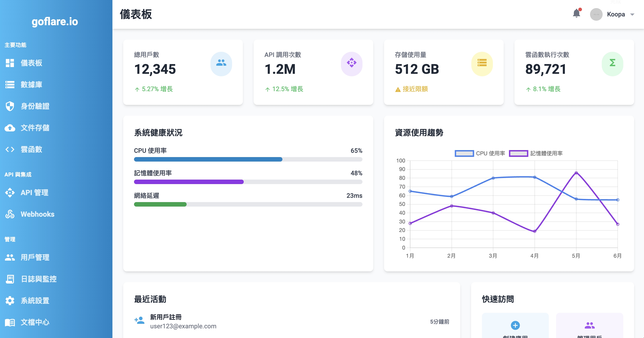Click the goflare.io logo link

click(x=55, y=22)
